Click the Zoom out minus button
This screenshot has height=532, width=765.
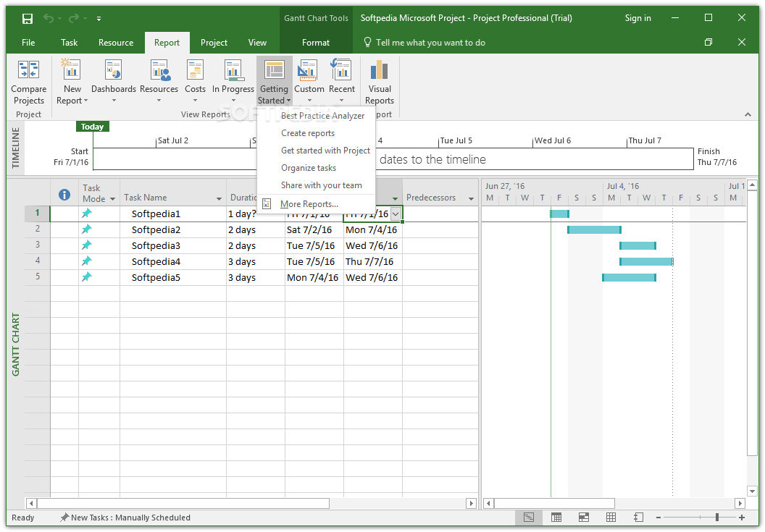pos(659,518)
